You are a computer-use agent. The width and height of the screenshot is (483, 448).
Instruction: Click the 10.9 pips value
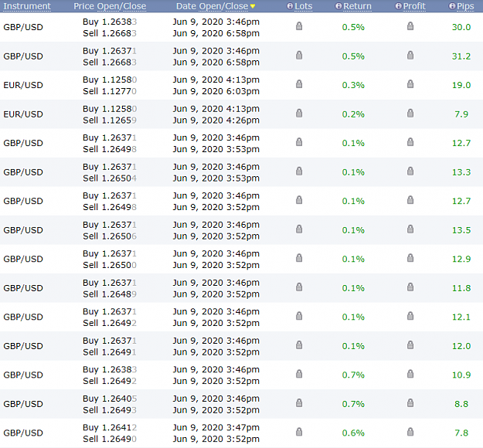pos(461,375)
